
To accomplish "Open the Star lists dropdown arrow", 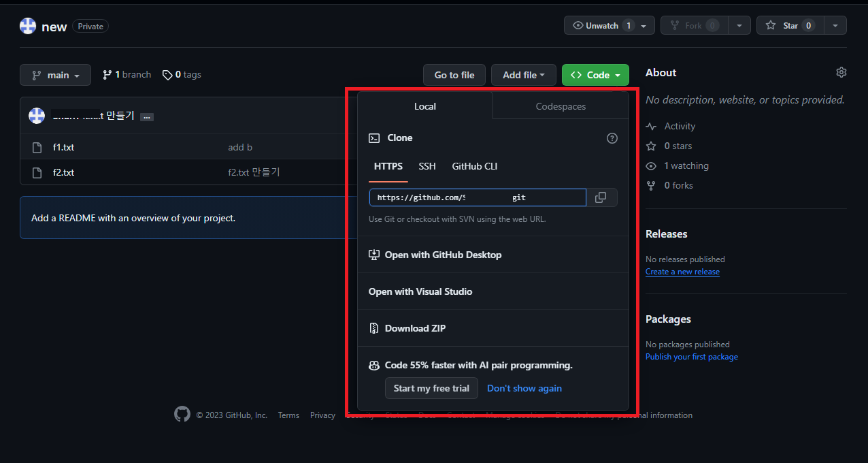I will pos(835,25).
